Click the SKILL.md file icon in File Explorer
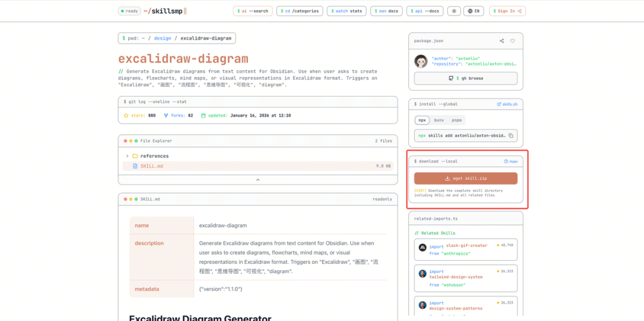This screenshot has width=644, height=321. tap(135, 166)
